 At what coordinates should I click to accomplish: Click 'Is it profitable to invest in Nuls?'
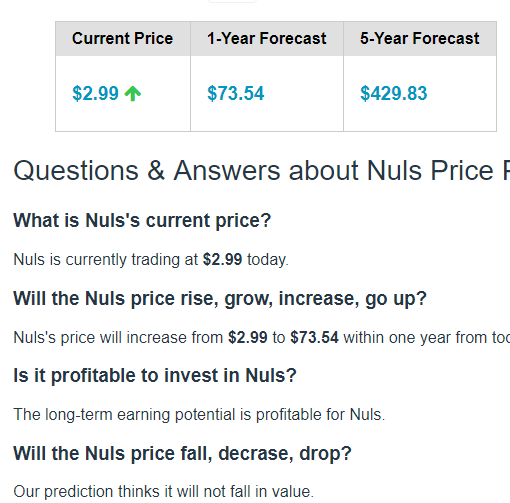(x=155, y=376)
